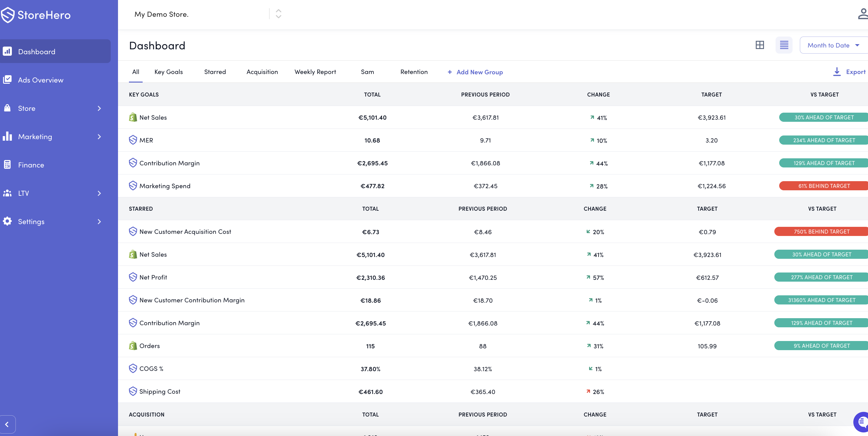Click the Finance sidebar label
The height and width of the screenshot is (436, 868).
31,165
